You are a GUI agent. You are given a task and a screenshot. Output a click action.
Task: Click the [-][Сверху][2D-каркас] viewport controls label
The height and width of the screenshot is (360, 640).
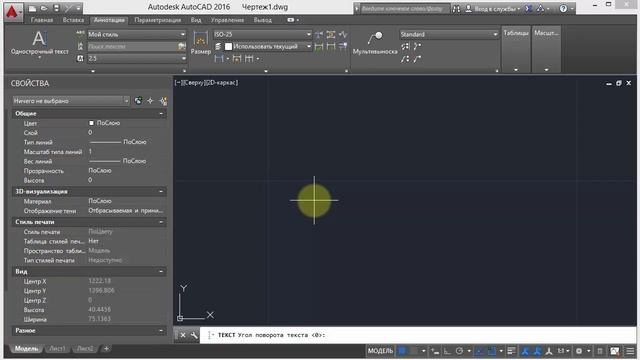click(207, 83)
